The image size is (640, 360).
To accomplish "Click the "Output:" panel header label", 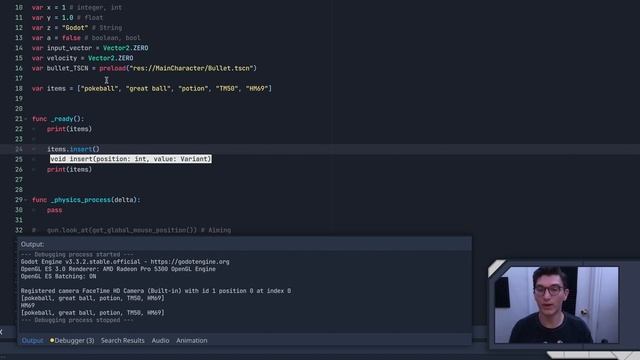I will point(32,244).
